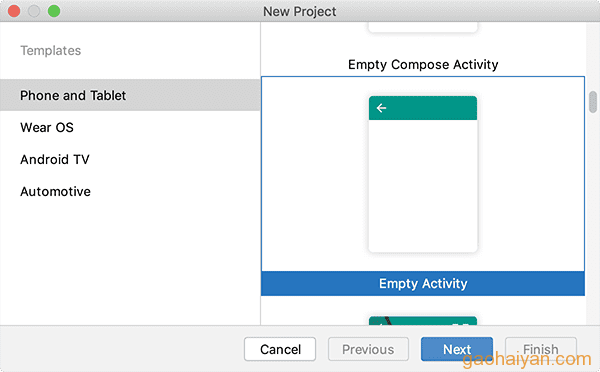Click the green zoom window button
The width and height of the screenshot is (600, 372).
pyautogui.click(x=54, y=11)
